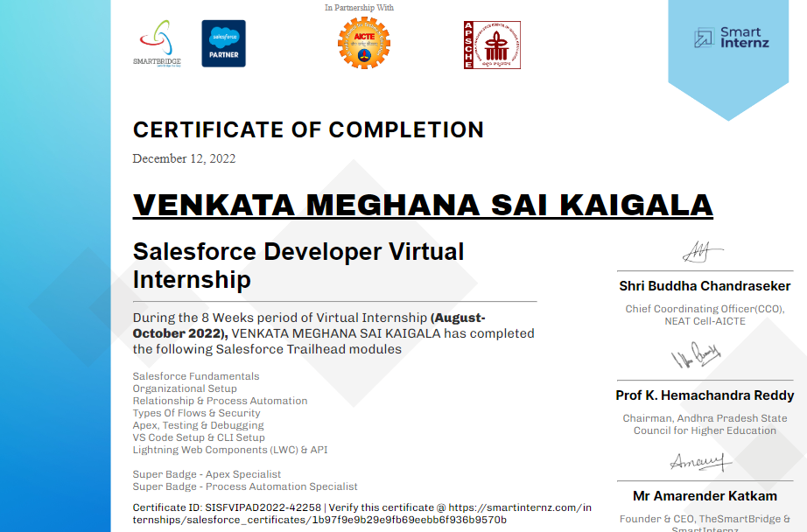Click 'Chief Coordinating Officer(CCO), NEAT Cell-AICTE' title
The image size is (807, 532).
[705, 315]
